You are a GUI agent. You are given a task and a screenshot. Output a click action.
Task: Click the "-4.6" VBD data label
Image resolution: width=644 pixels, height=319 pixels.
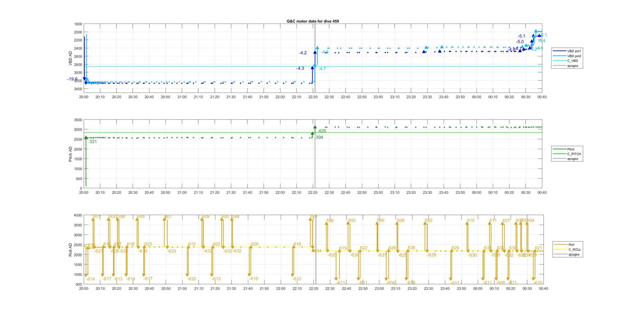pos(325,52)
